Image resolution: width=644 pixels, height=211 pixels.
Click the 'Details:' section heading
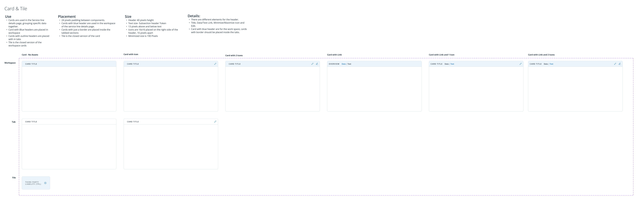pos(194,16)
